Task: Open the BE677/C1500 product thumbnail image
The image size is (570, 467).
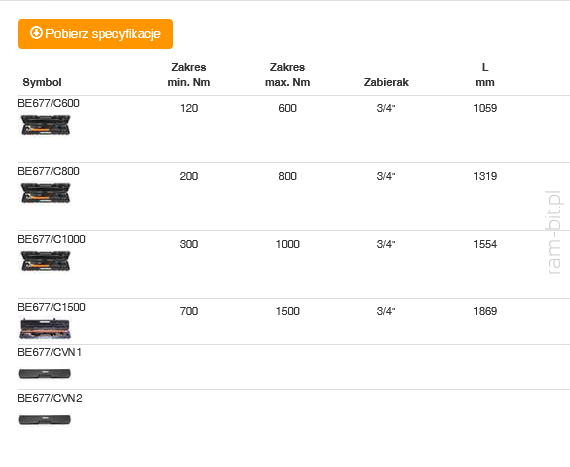Action: [x=45, y=329]
